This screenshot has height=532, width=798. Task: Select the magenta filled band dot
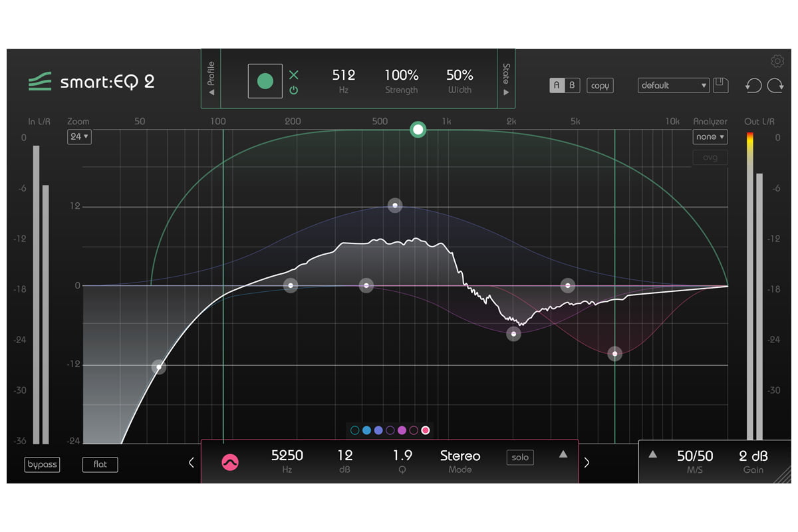[x=402, y=430]
